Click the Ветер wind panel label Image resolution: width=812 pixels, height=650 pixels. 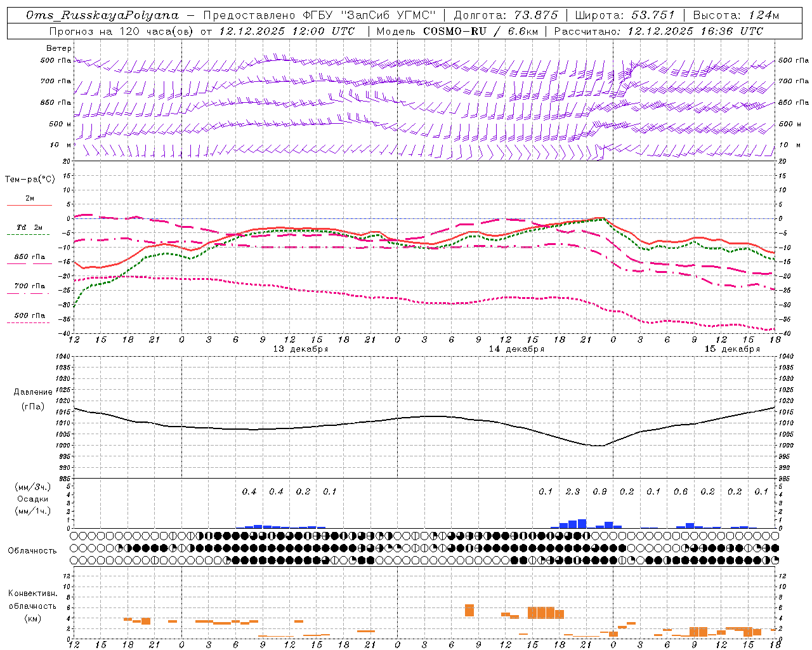tap(59, 48)
